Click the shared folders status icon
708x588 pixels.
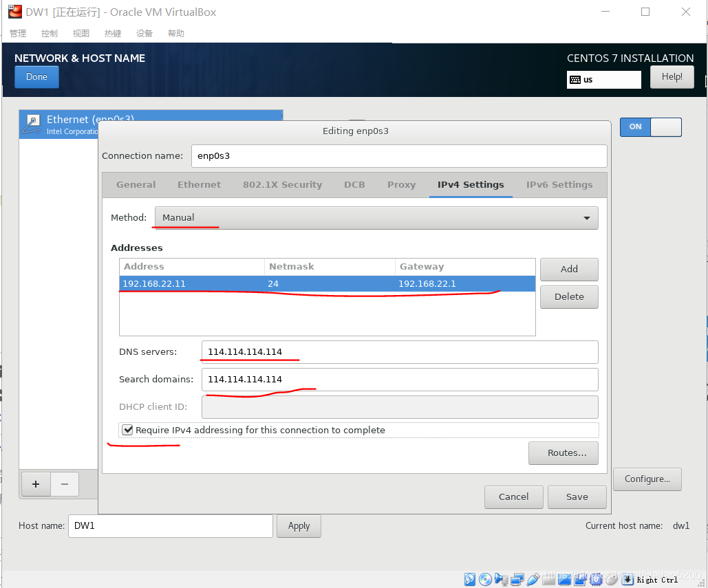(x=548, y=579)
